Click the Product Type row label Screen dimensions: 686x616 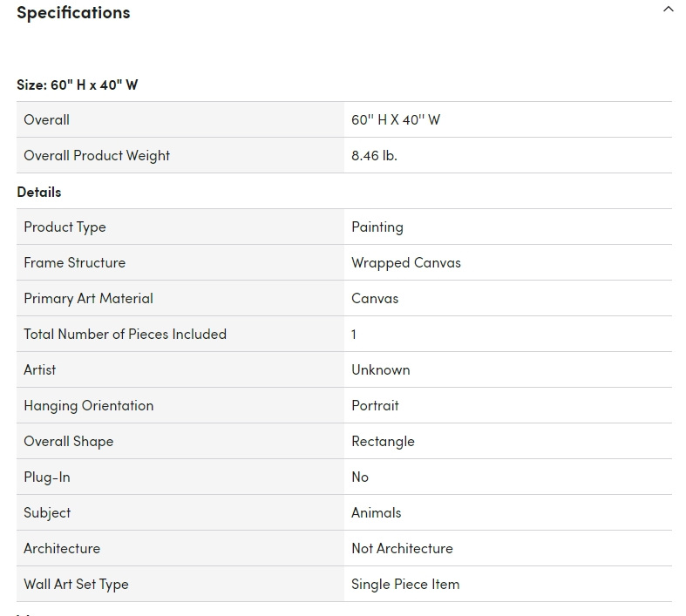point(65,227)
